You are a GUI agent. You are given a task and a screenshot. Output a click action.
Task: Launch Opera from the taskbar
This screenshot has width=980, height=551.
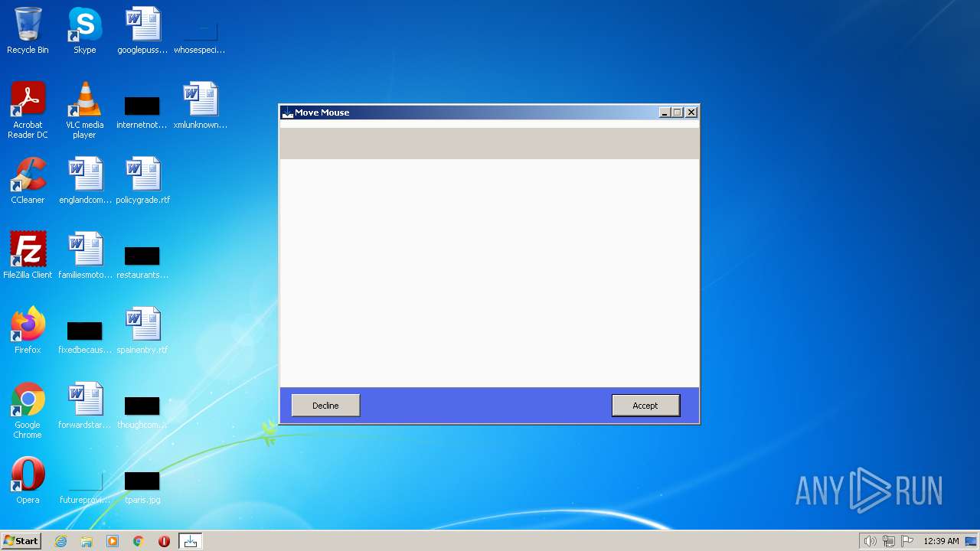point(164,541)
